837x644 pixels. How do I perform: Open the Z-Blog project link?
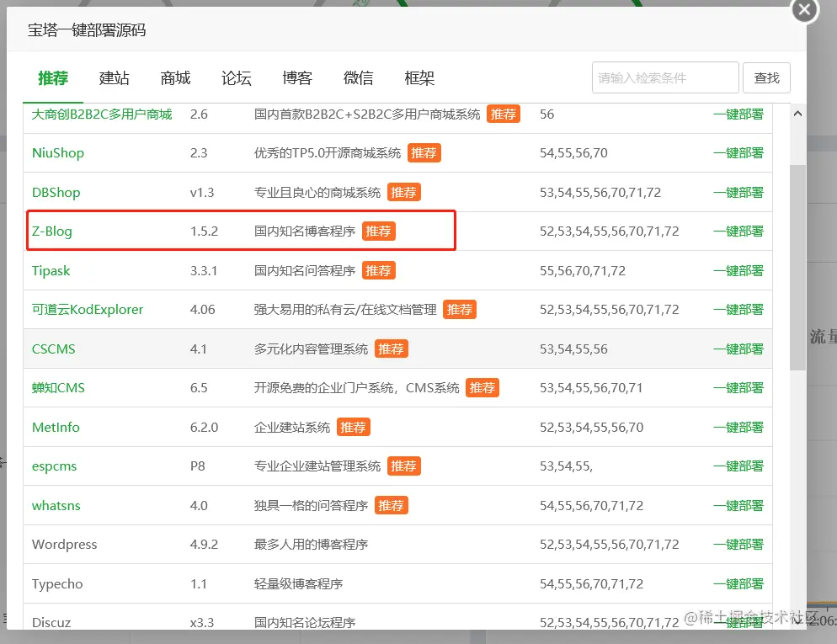pos(51,231)
